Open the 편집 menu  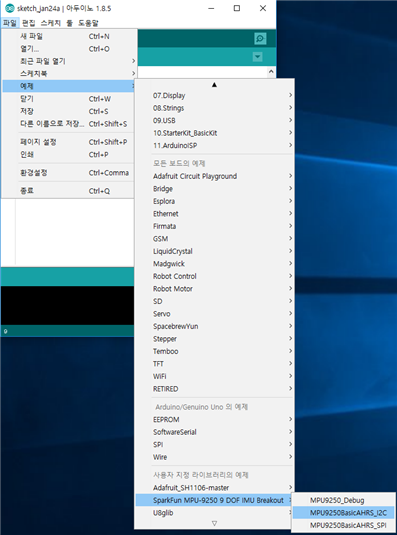(x=28, y=23)
